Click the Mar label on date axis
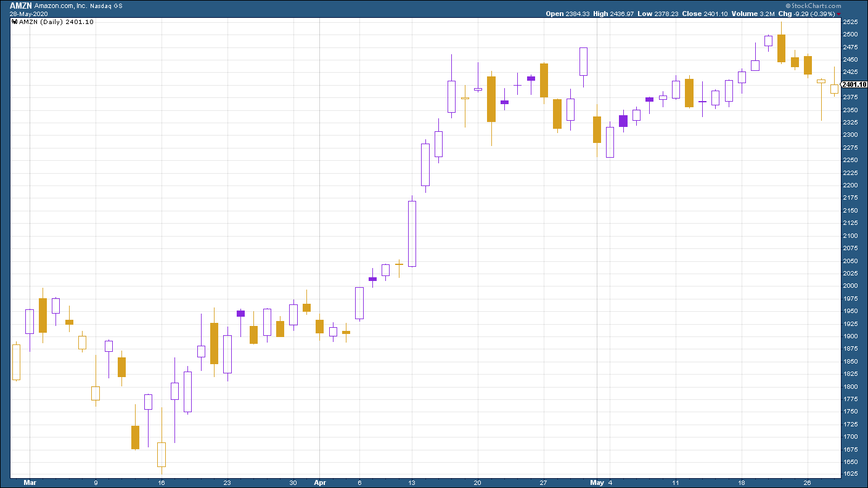 pos(30,483)
